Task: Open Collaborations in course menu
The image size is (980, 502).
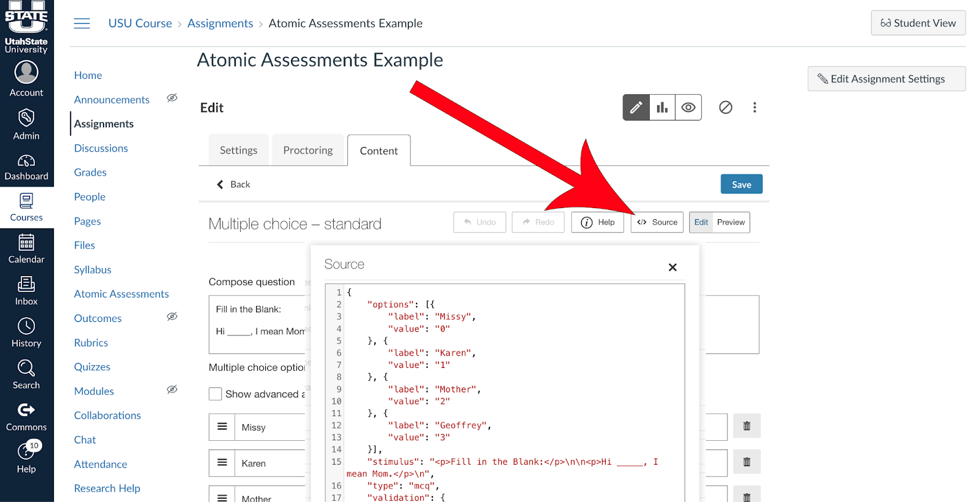Action: click(107, 415)
